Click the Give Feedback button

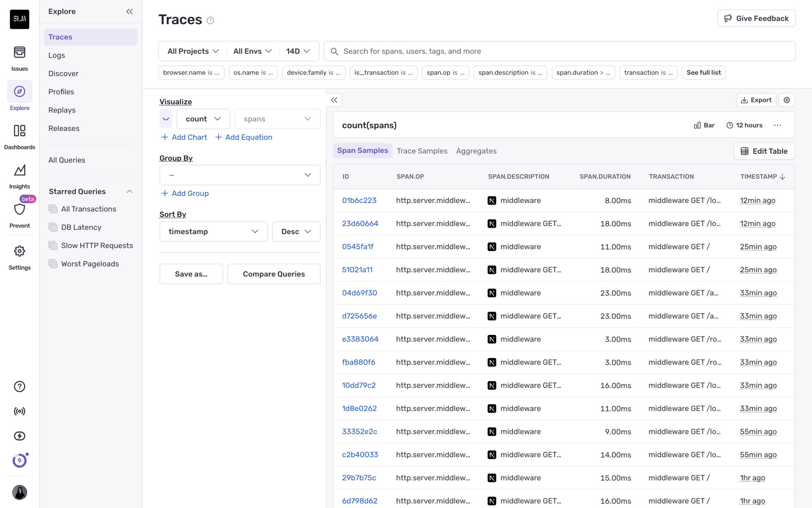pos(756,19)
